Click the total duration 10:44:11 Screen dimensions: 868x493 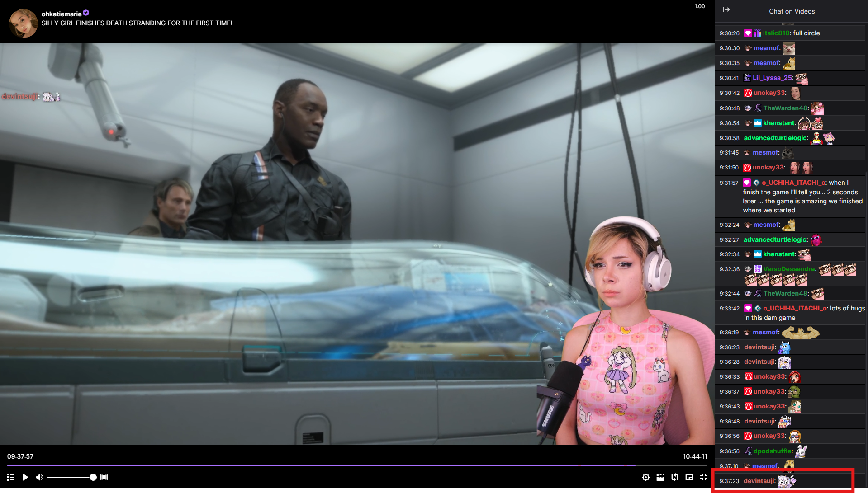coord(695,456)
